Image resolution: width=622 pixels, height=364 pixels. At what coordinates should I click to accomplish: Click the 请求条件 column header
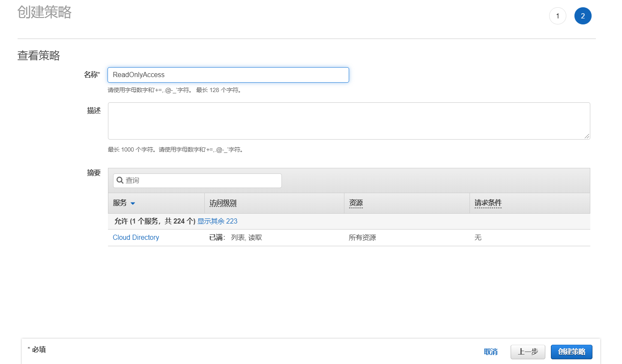coord(488,203)
